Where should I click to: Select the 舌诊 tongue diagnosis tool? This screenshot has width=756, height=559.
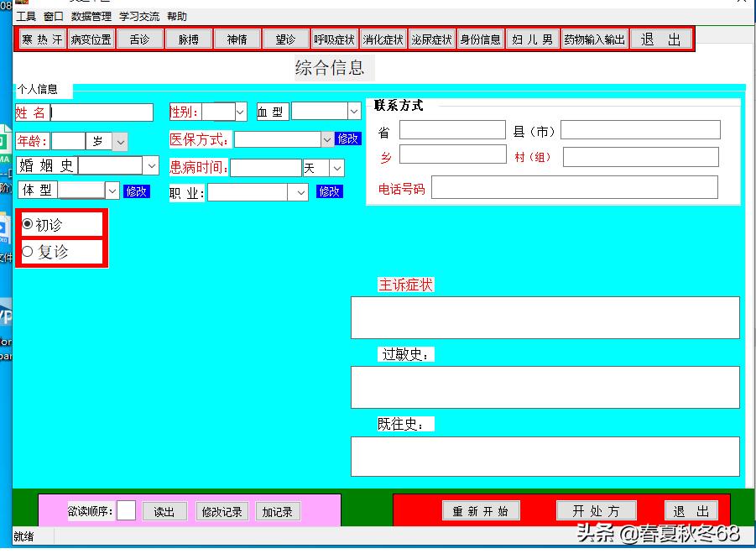139,38
